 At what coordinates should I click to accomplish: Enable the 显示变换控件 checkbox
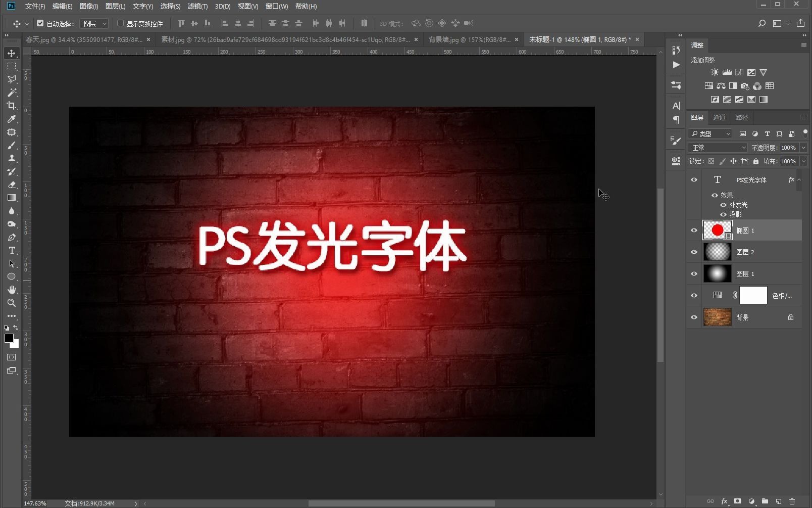click(x=120, y=23)
